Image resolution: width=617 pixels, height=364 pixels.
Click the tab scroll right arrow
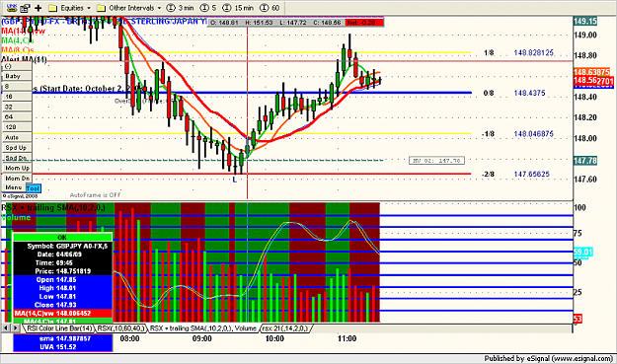point(16,328)
